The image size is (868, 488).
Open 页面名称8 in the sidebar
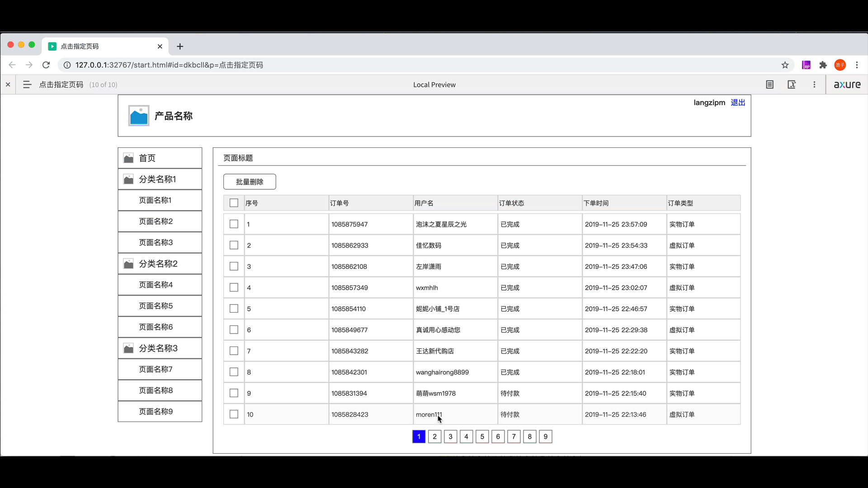coord(160,390)
